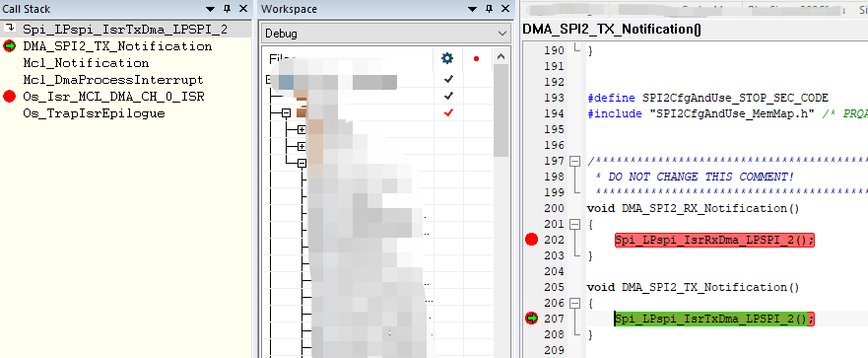Collapse DMA_SPI2_TX_Notification fold at line 206
This screenshot has width=868, height=358.
tap(575, 303)
